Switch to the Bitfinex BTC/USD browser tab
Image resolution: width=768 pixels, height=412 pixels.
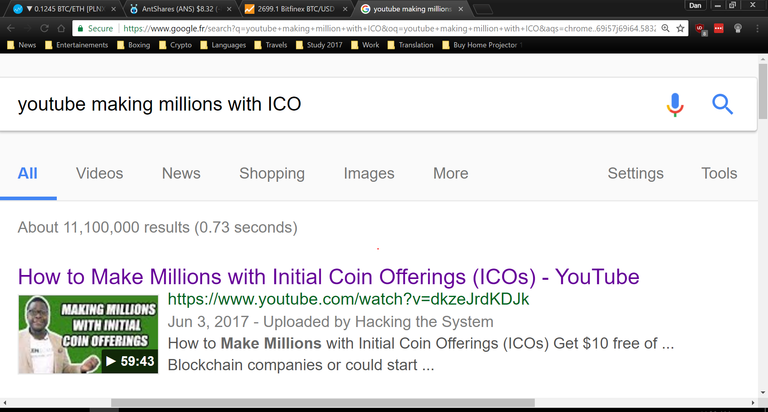295,8
